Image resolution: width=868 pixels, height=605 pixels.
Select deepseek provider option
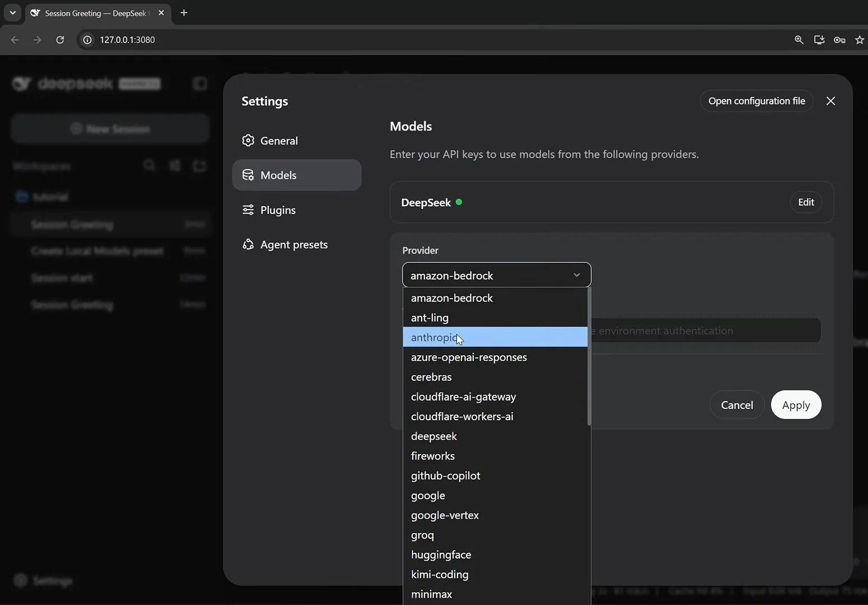pyautogui.click(x=495, y=436)
